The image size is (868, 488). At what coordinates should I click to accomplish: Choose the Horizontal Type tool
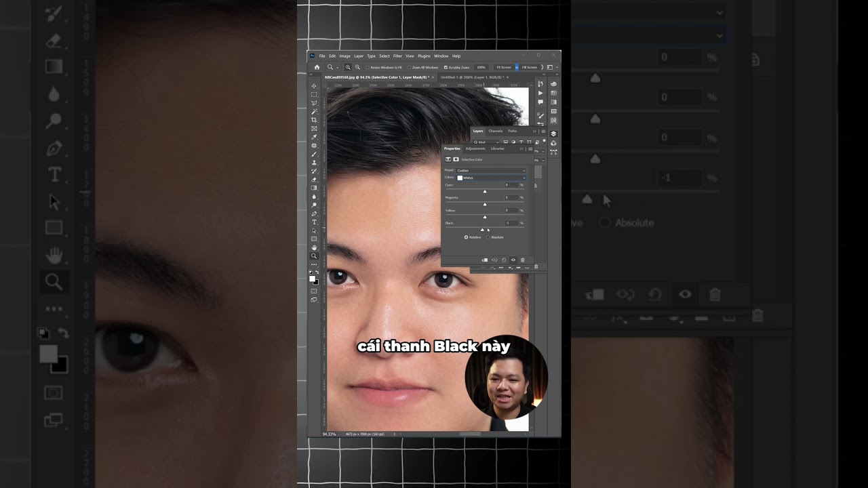(314, 222)
